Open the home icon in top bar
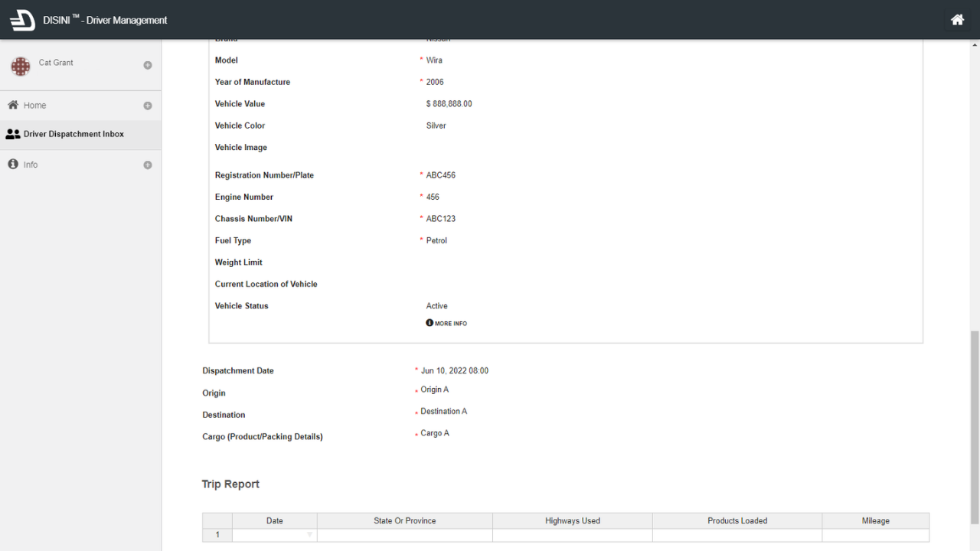This screenshot has width=980, height=551. (x=957, y=20)
